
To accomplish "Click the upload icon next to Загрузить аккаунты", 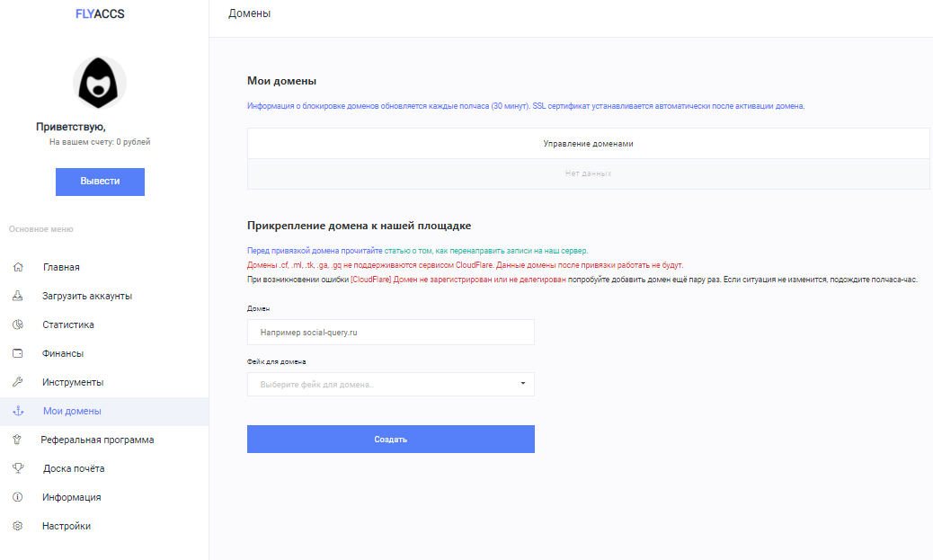I will pyautogui.click(x=18, y=296).
